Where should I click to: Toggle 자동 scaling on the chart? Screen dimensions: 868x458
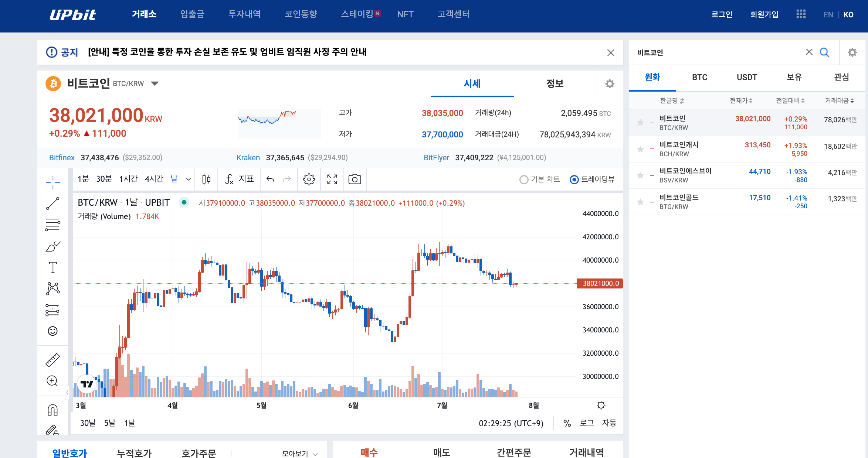point(609,423)
